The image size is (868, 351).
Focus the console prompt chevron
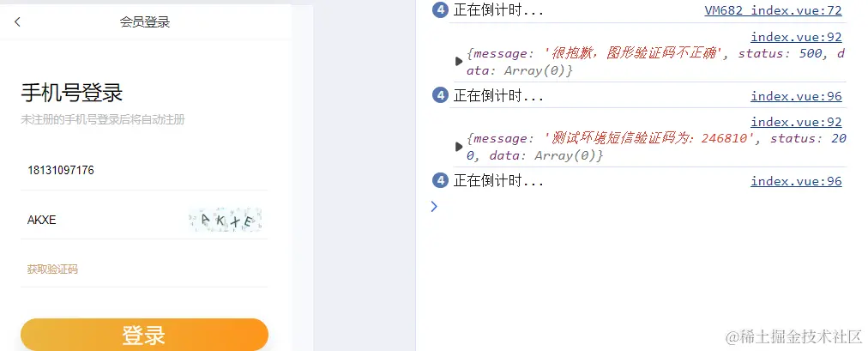[434, 207]
